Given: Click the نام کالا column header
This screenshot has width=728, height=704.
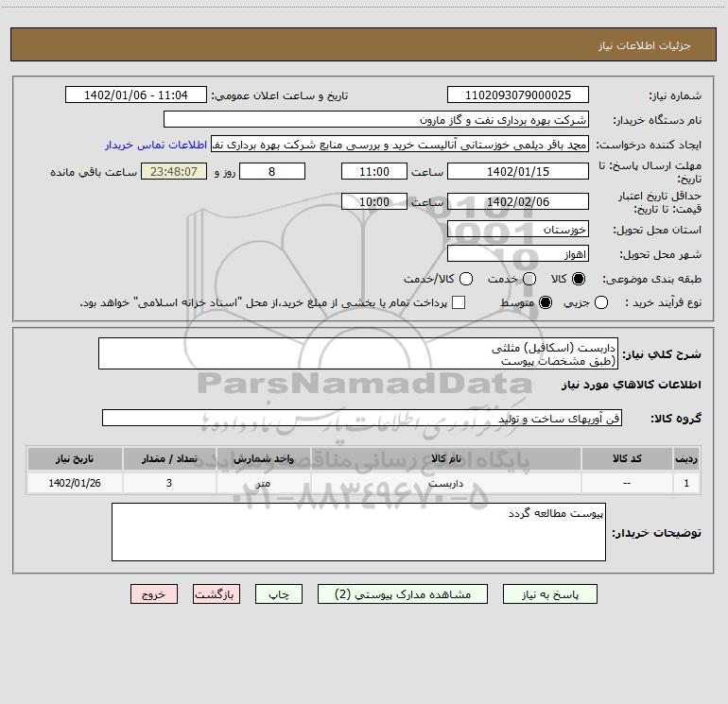Looking at the screenshot, I should coord(445,458).
